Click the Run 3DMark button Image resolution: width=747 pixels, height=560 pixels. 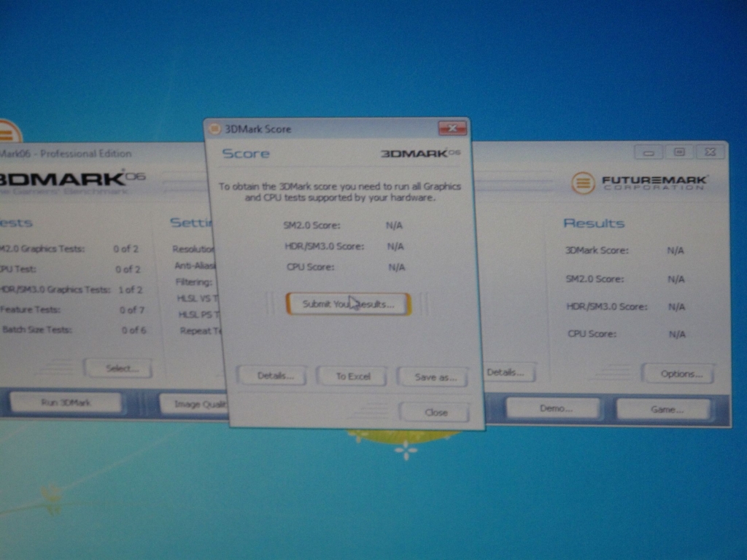pos(66,402)
